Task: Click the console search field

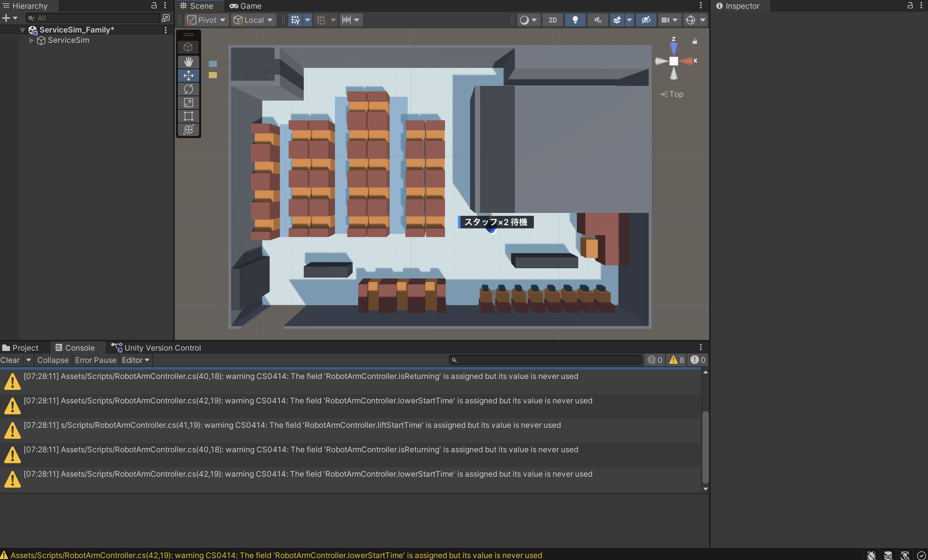Action: click(545, 360)
